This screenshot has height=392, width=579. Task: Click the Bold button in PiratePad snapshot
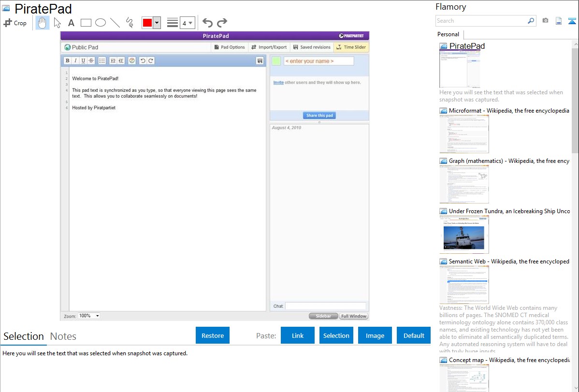tap(67, 60)
